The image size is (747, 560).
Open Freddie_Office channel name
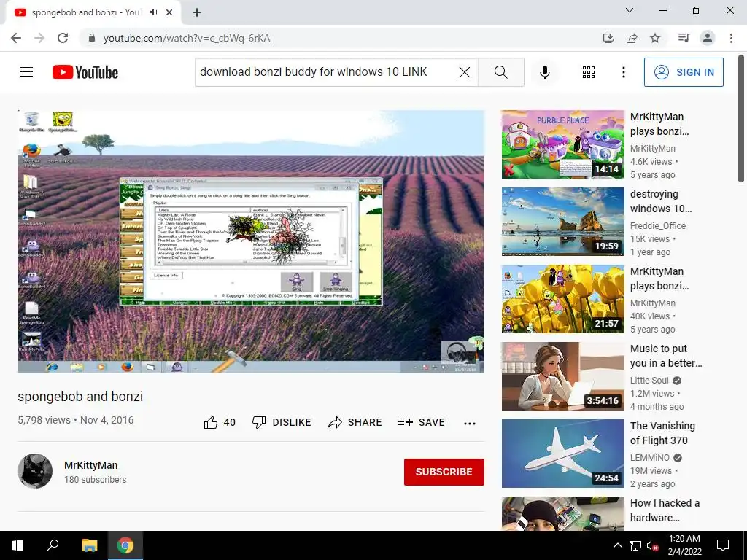point(658,226)
